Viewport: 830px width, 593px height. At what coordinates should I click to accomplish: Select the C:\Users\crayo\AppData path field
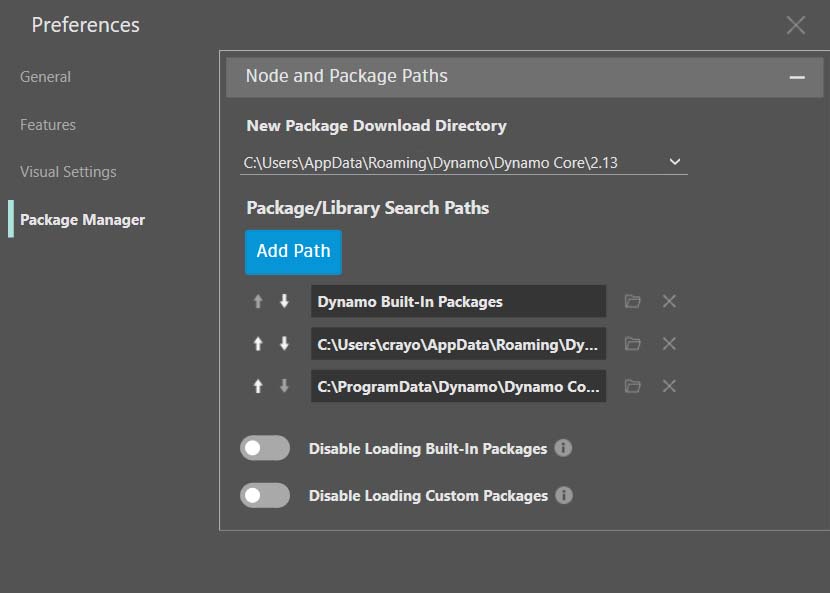(x=458, y=344)
